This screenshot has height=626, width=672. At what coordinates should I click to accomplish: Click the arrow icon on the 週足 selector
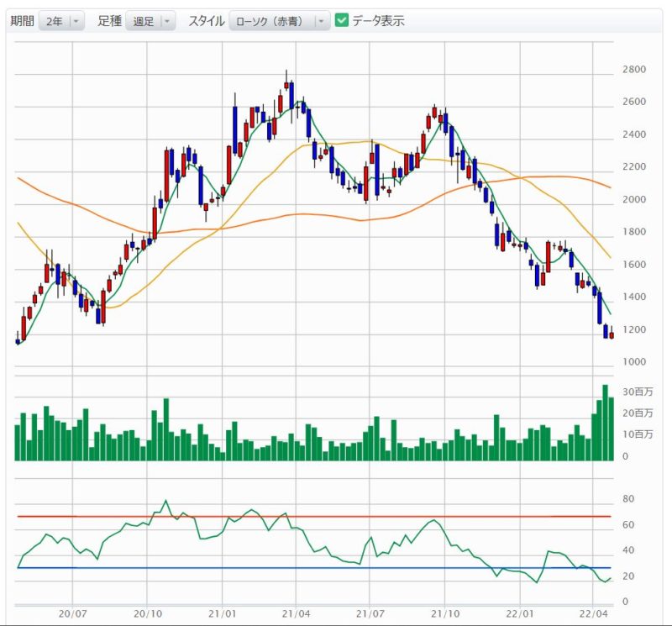point(167,21)
